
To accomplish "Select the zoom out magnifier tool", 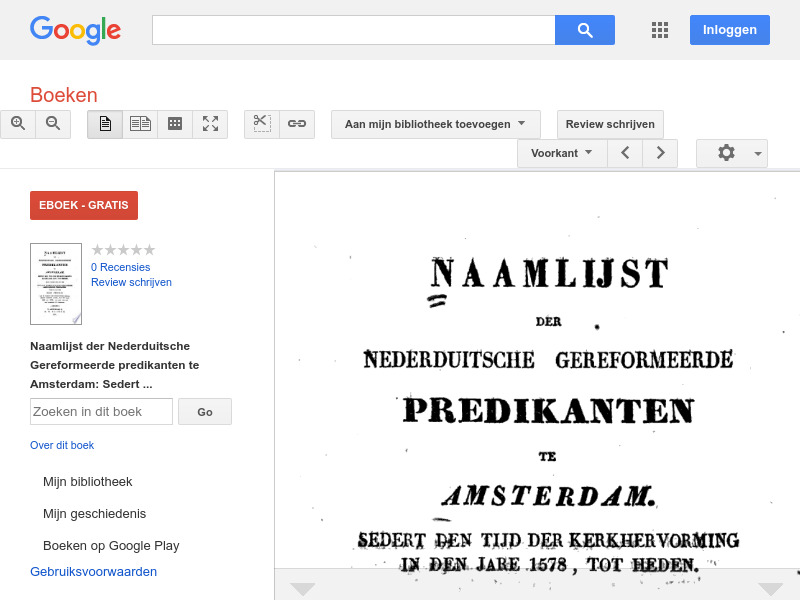I will click(53, 123).
